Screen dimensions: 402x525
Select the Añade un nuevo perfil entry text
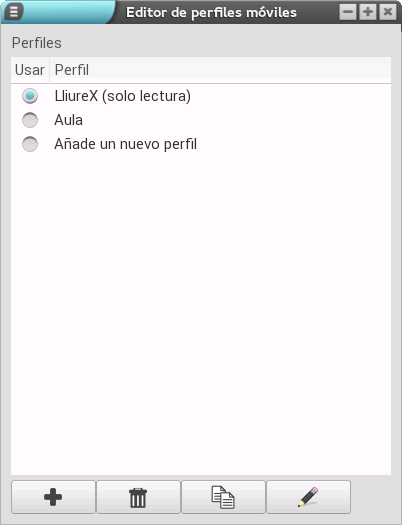coord(126,144)
